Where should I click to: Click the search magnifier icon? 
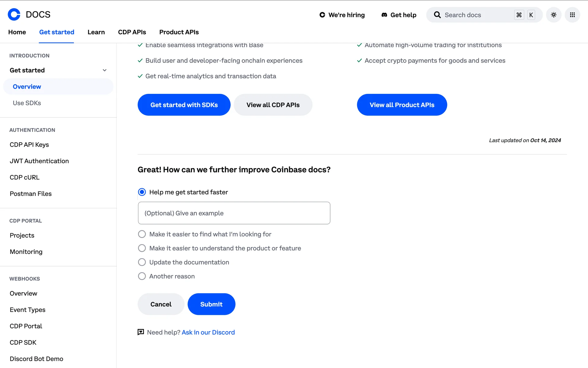437,15
